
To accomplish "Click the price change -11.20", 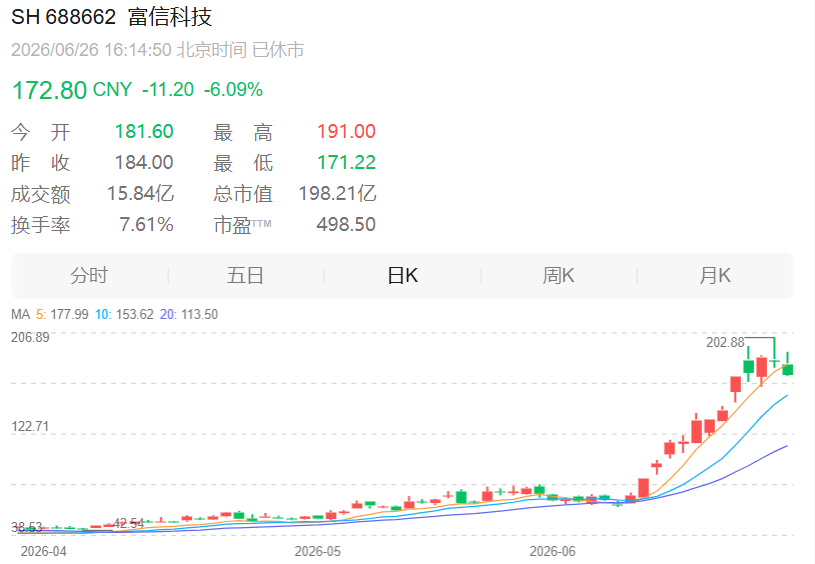I will 168,90.
